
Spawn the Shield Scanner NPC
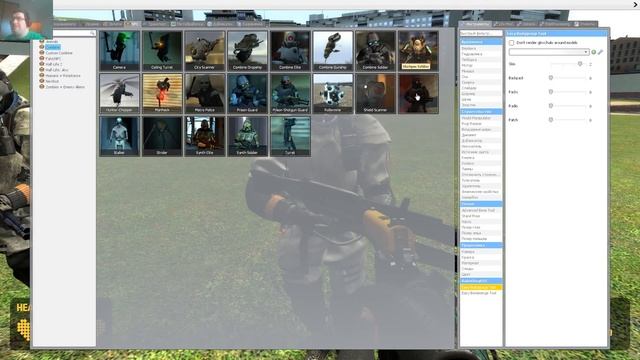[375, 93]
